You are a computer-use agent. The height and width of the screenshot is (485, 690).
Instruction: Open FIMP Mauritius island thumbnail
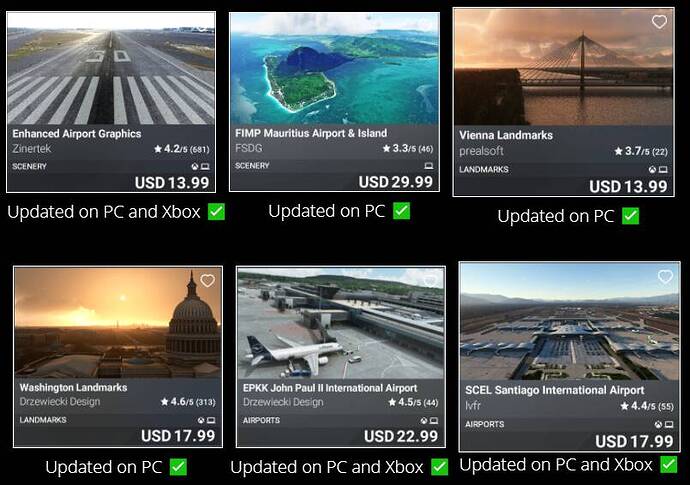[334, 69]
